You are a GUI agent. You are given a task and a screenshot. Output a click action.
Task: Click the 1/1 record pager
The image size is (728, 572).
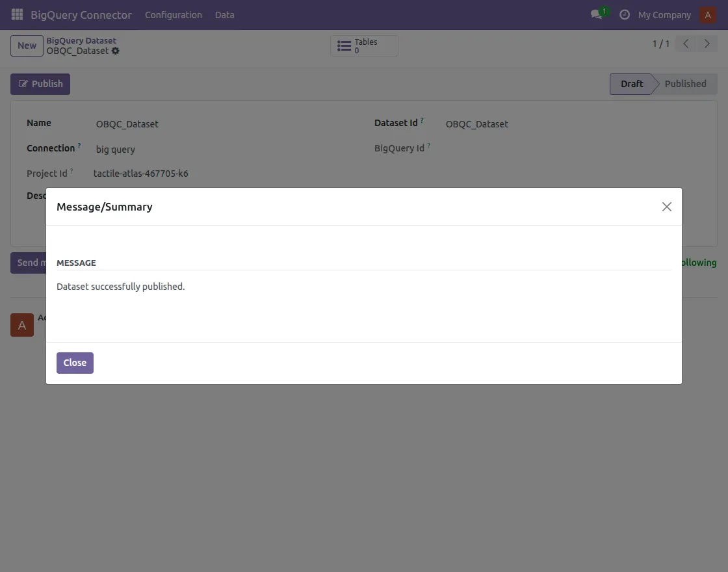click(x=660, y=43)
